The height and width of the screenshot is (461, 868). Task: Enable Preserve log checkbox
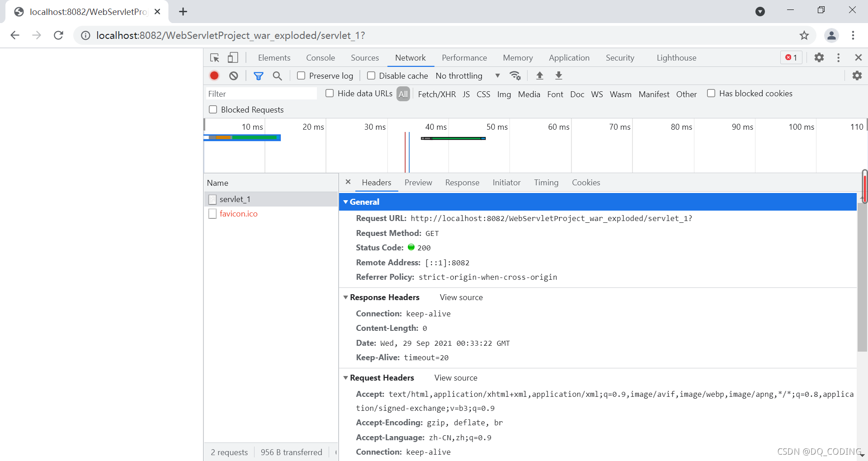click(301, 75)
